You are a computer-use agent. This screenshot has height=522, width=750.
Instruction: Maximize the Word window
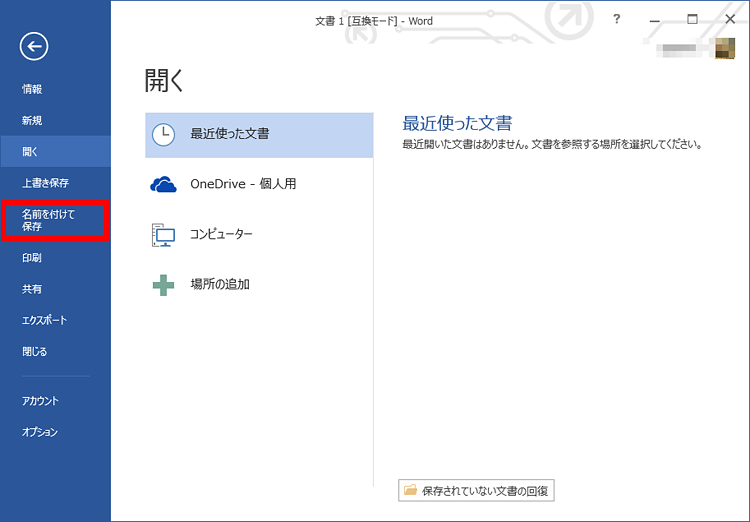tap(692, 19)
